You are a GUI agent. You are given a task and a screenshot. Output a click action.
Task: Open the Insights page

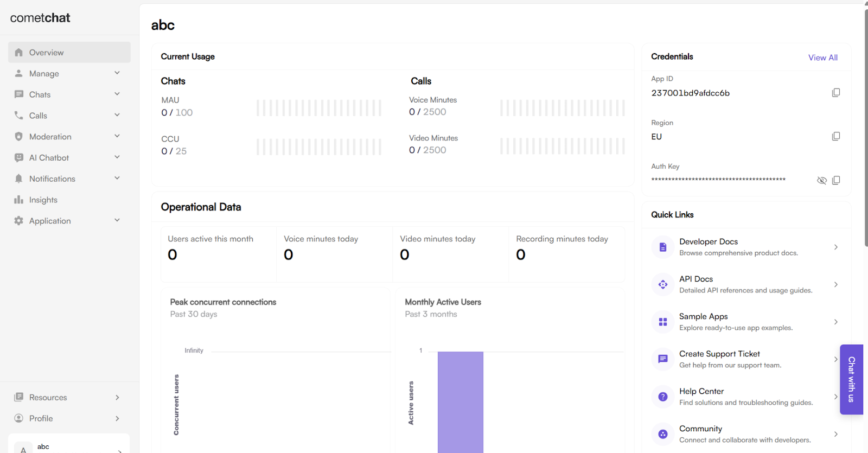(69, 200)
